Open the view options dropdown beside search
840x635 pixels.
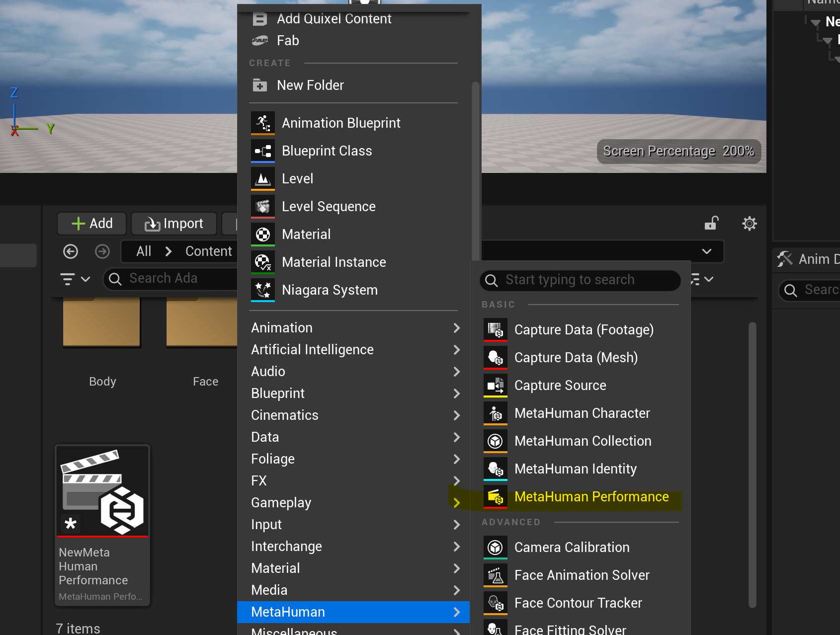[702, 279]
